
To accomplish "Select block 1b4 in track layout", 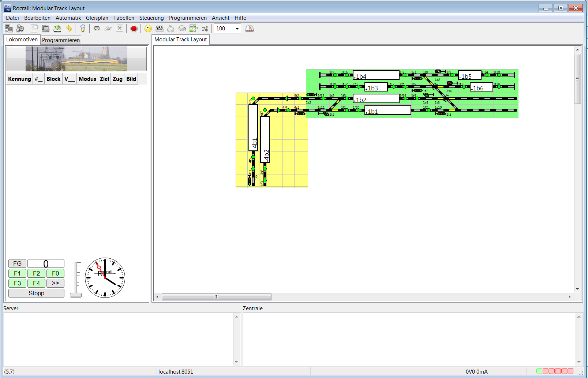I will [376, 75].
